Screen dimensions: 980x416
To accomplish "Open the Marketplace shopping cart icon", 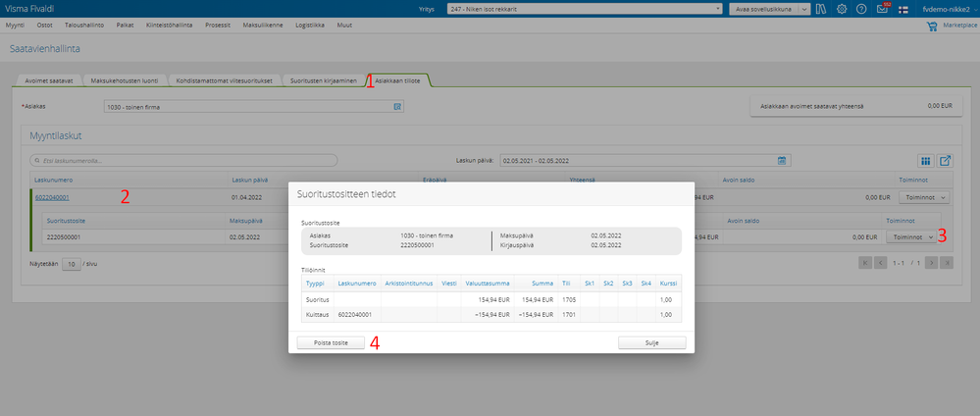I will coord(932,26).
